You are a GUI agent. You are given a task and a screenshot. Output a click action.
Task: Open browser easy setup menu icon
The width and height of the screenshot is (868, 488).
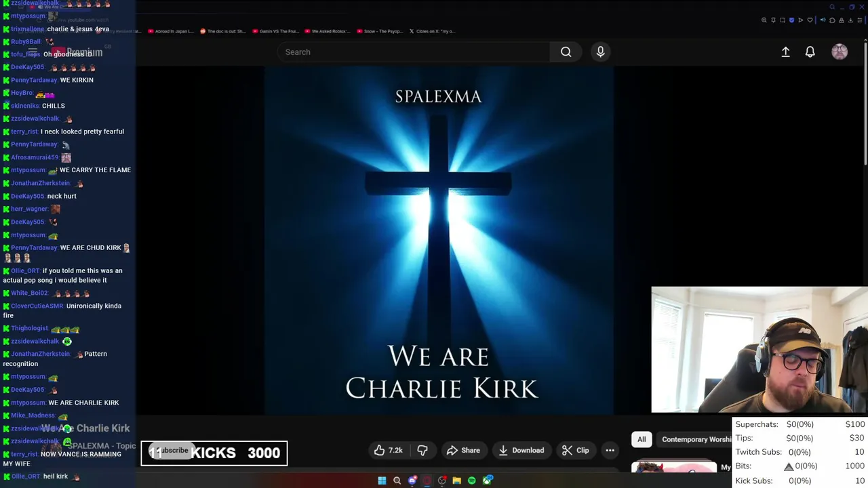[860, 20]
